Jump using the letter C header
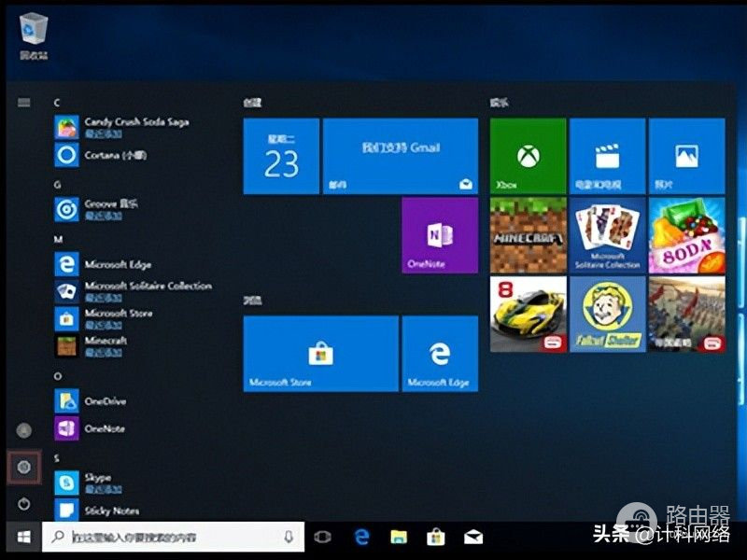Image resolution: width=747 pixels, height=560 pixels. (x=57, y=103)
